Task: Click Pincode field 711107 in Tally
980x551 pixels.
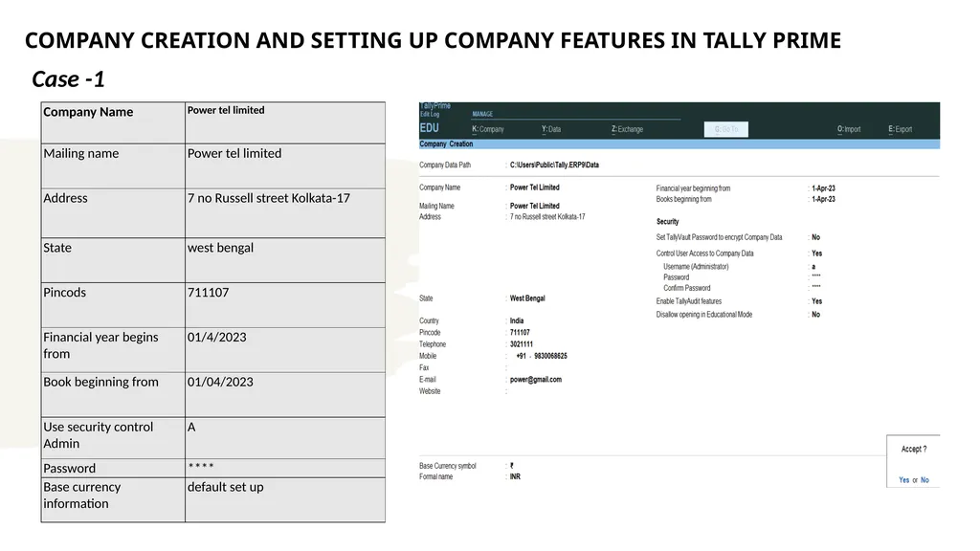Action: [x=520, y=332]
